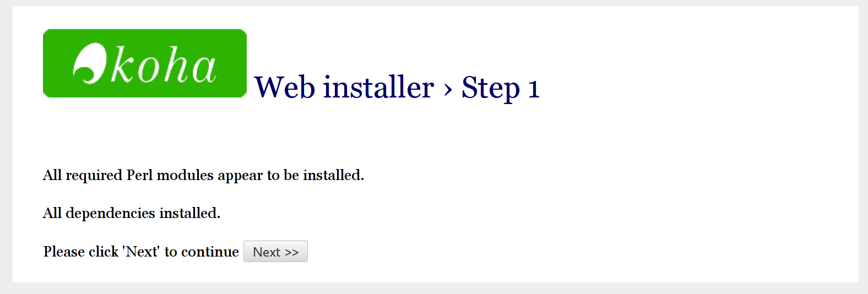
Task: Click the word 'modules' in the first message
Action: click(x=185, y=175)
